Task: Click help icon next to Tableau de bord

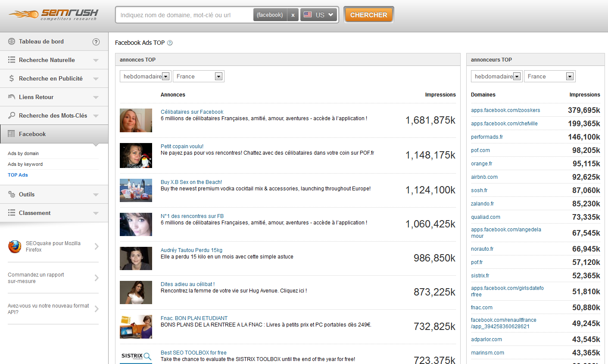Action: (x=96, y=42)
